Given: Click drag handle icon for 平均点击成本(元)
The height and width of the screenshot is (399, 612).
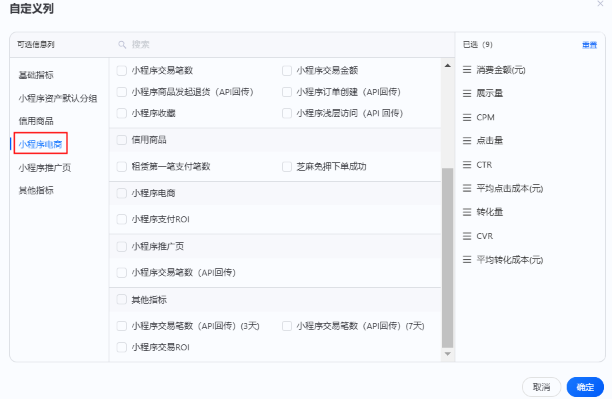Looking at the screenshot, I should pyautogui.click(x=467, y=189).
